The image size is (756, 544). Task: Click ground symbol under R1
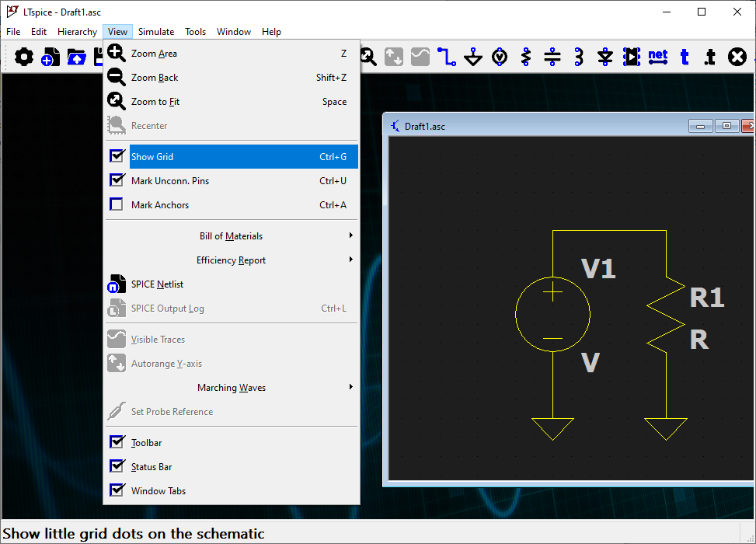[x=666, y=429]
